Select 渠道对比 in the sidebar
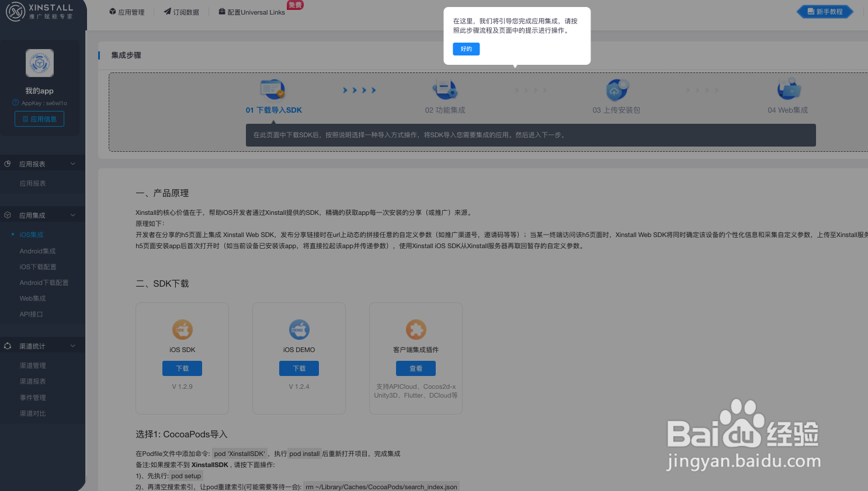 (32, 413)
